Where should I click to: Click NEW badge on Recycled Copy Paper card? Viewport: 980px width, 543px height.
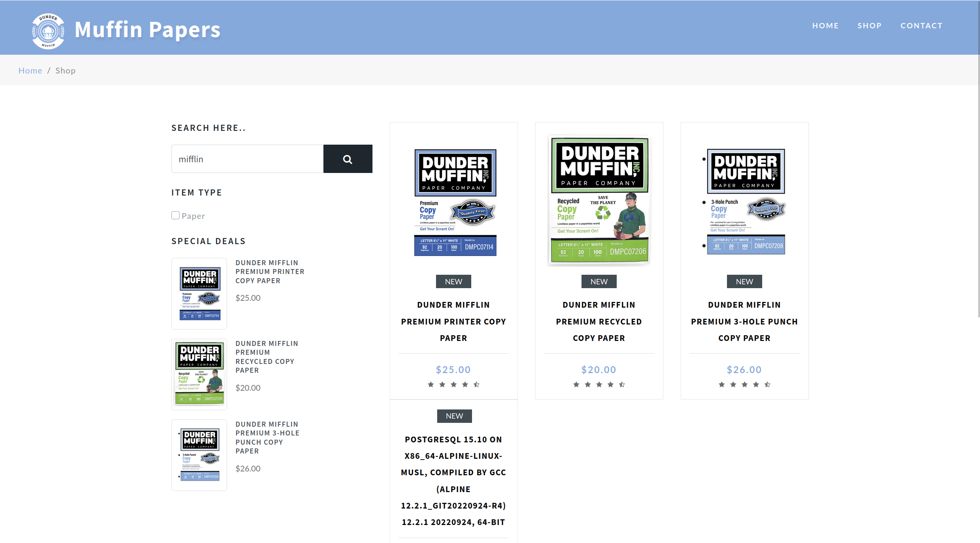coord(599,282)
